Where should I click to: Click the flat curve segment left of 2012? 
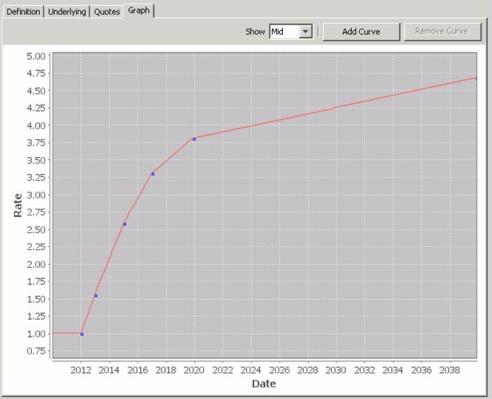click(67, 333)
